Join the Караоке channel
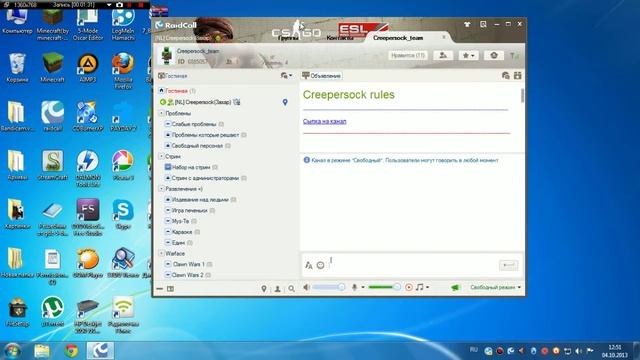Screen dimensions: 640x360 pos(182,232)
